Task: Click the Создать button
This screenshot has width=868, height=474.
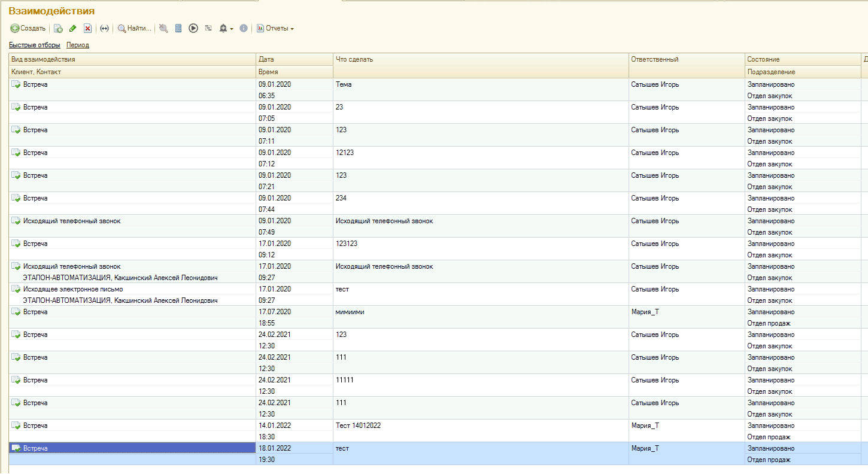Action: 28,28
